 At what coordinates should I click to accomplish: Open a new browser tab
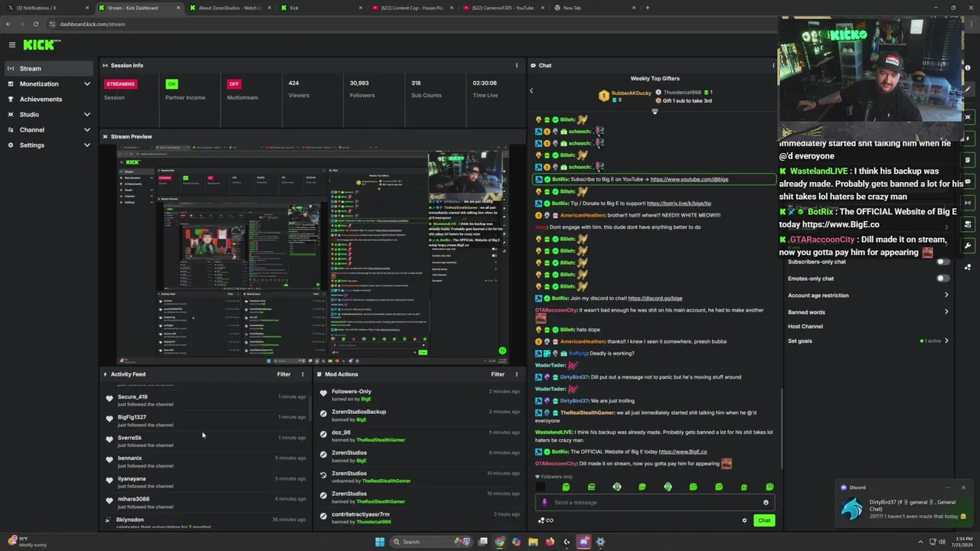647,8
